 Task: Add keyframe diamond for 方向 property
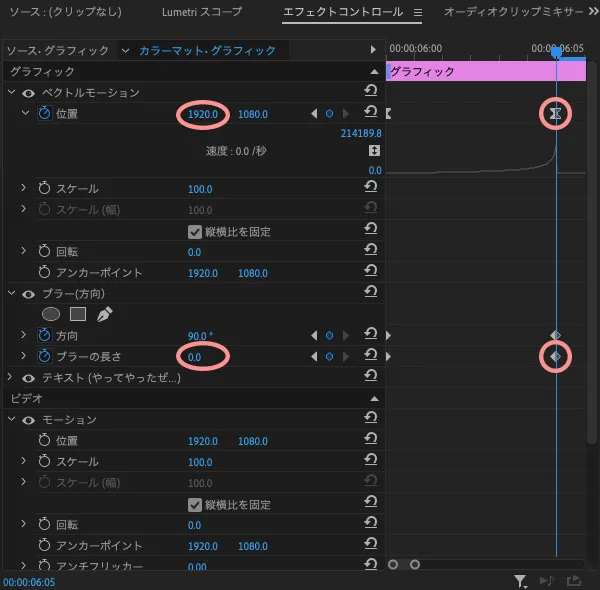pyautogui.click(x=329, y=335)
